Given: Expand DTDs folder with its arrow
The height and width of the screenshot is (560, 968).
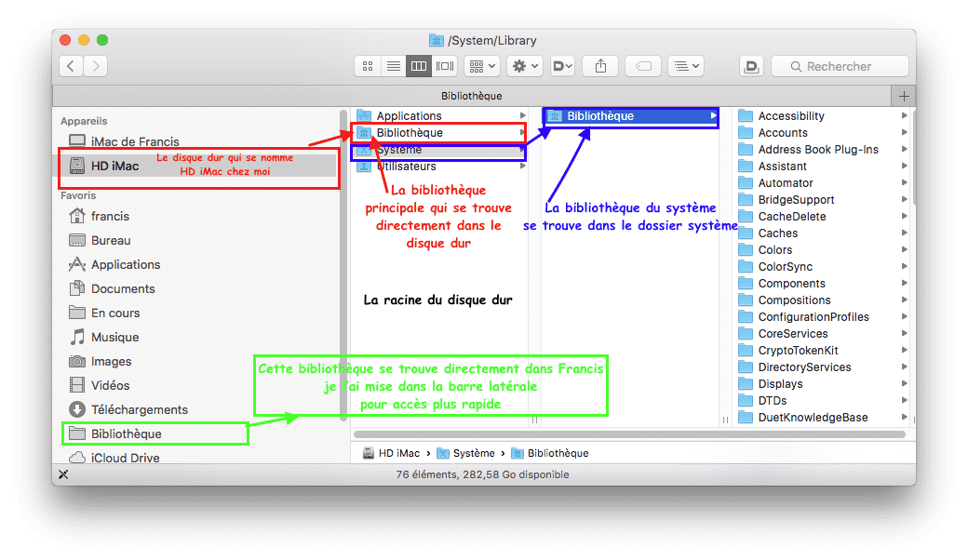Looking at the screenshot, I should (x=904, y=400).
